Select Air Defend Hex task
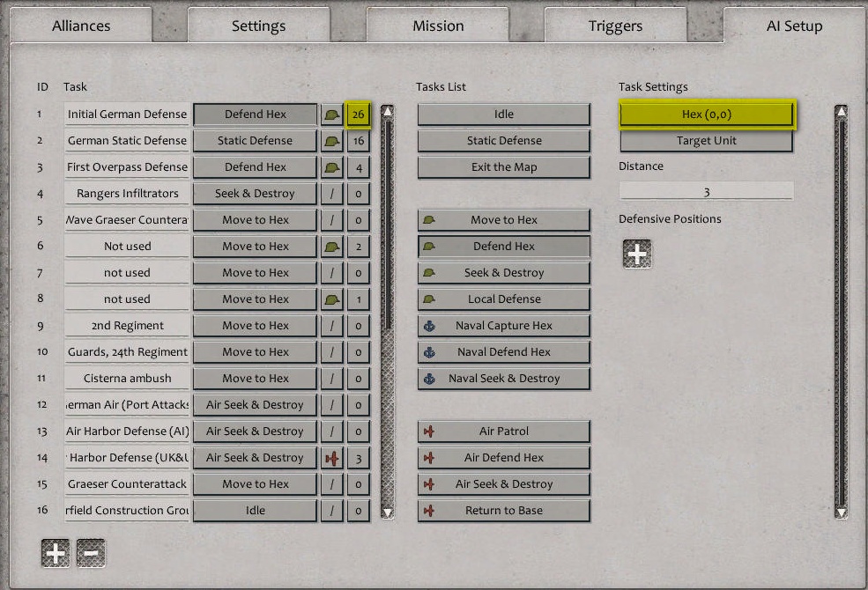Image resolution: width=868 pixels, height=590 pixels. pos(504,458)
